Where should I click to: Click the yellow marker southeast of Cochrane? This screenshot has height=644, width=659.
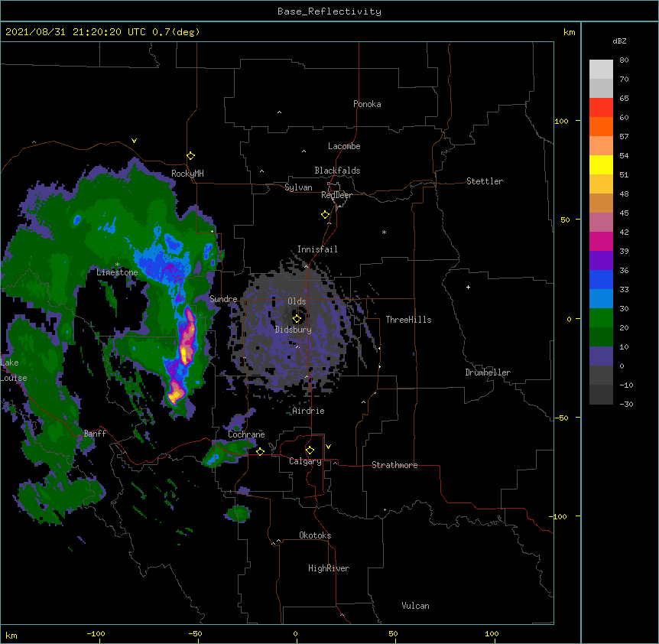(x=260, y=451)
